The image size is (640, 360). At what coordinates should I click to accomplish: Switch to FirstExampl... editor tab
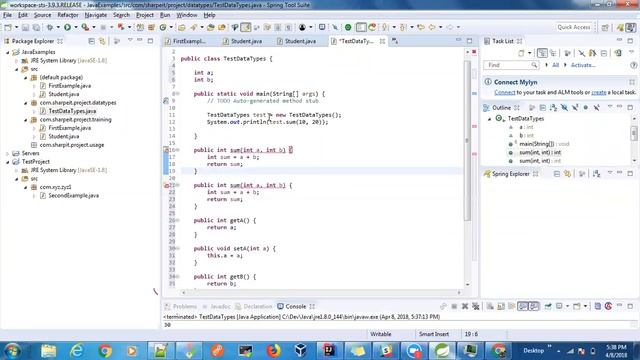(189, 41)
